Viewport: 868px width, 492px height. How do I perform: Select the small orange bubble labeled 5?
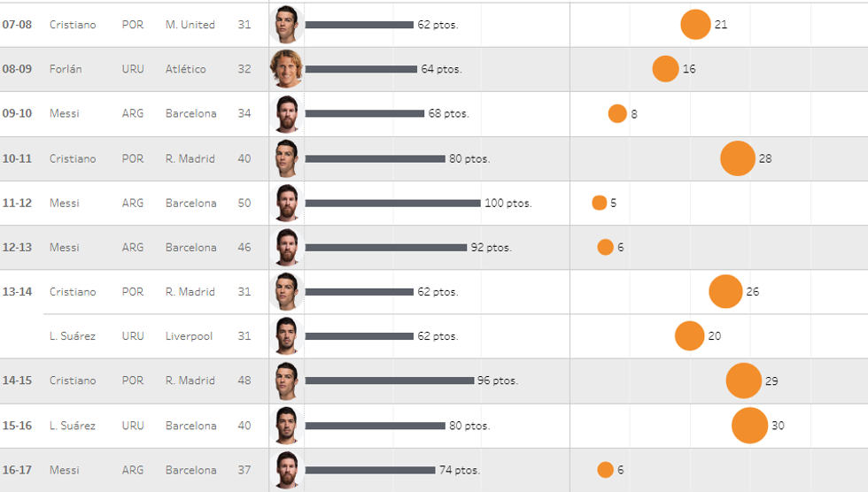click(600, 203)
